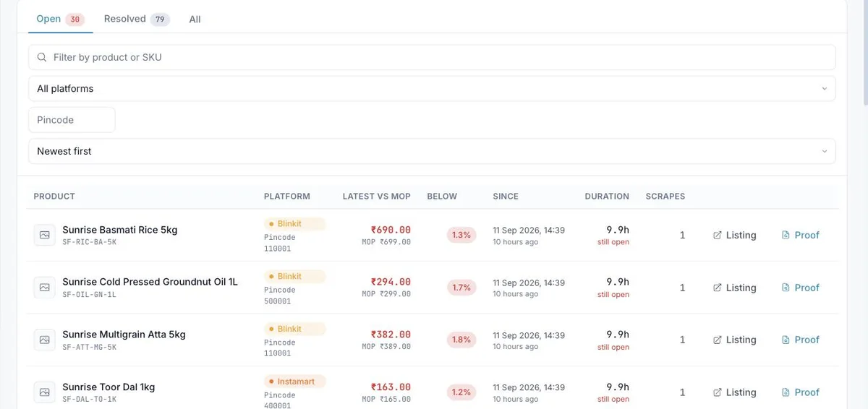
Task: Click the SKU SF-OIL-GN-1L
Action: point(90,295)
